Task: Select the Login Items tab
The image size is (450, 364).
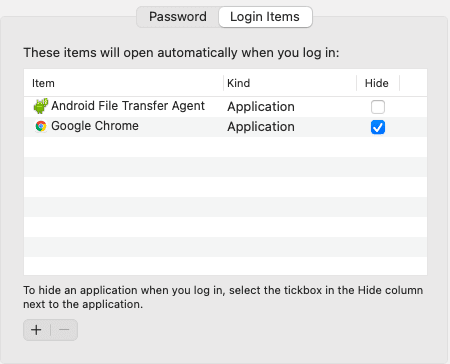Action: pyautogui.click(x=265, y=17)
